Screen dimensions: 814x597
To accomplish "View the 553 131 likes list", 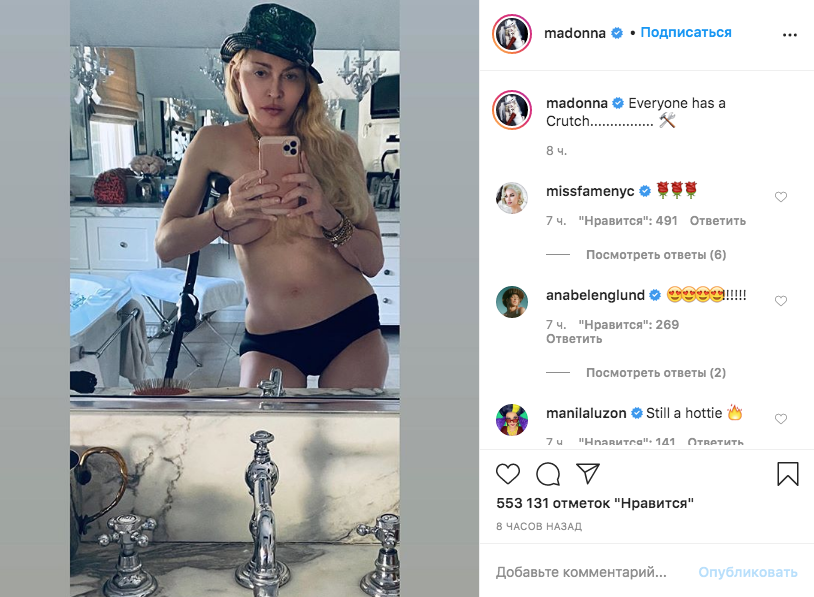I will pos(594,503).
